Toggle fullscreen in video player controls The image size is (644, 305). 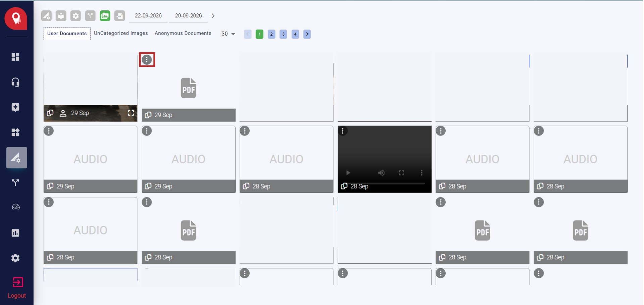tap(401, 173)
